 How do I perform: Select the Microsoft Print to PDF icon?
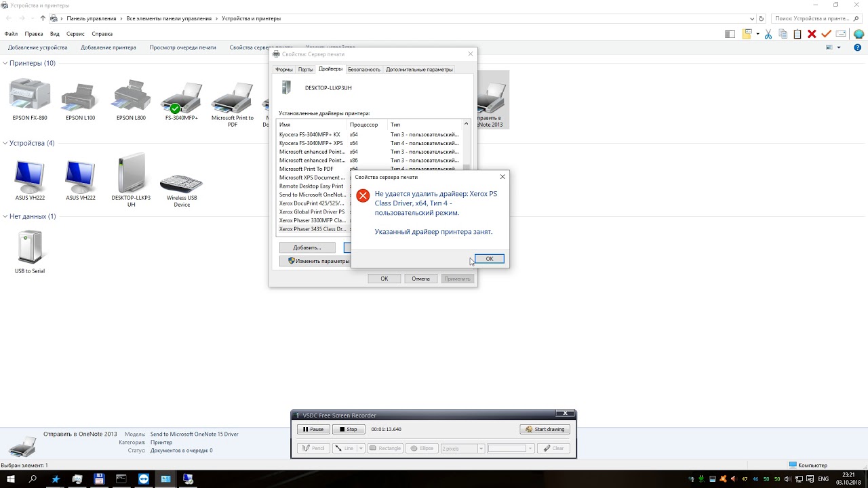[233, 98]
